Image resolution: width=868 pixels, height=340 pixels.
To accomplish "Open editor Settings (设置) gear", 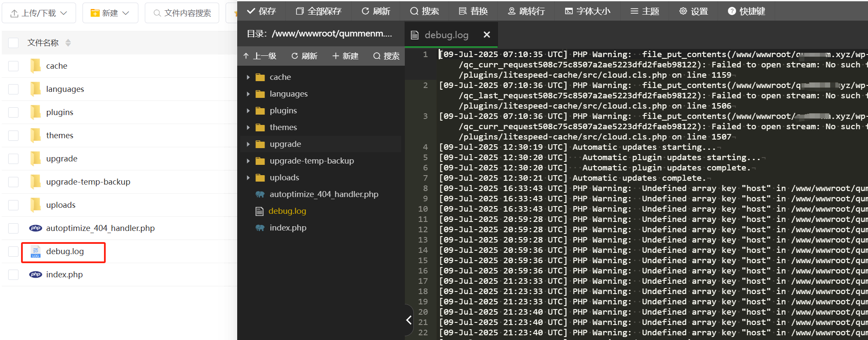I will coord(693,11).
